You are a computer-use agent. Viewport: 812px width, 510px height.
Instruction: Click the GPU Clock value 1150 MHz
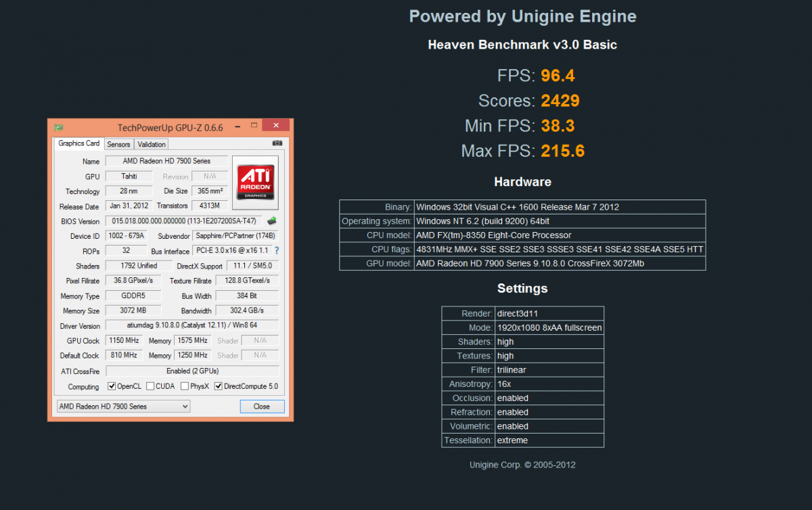[124, 341]
